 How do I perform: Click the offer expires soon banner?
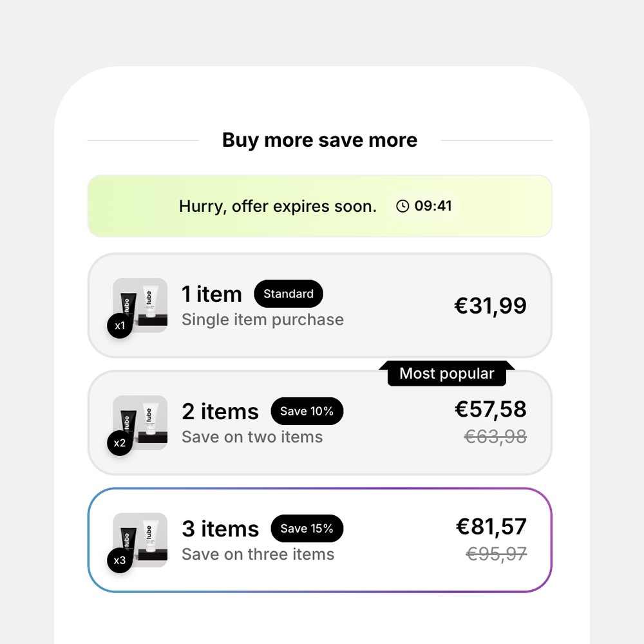[x=320, y=206]
